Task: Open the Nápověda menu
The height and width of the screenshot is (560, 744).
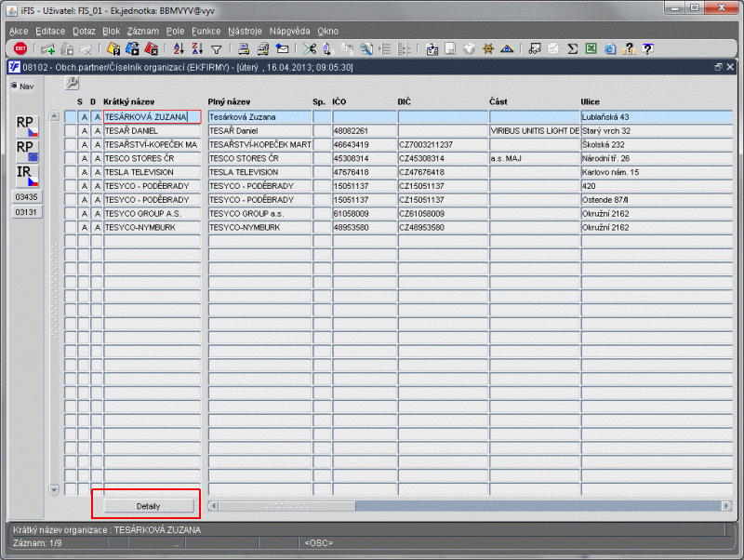Action: click(289, 32)
